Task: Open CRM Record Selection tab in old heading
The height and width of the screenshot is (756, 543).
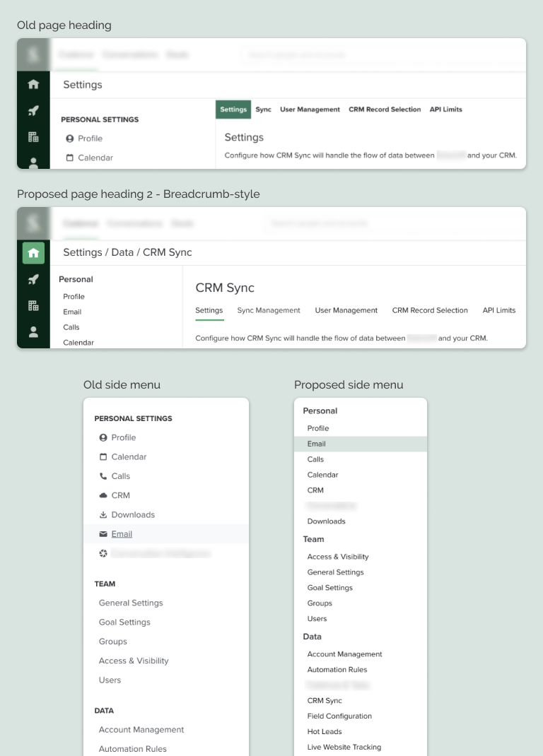Action: [x=385, y=110]
